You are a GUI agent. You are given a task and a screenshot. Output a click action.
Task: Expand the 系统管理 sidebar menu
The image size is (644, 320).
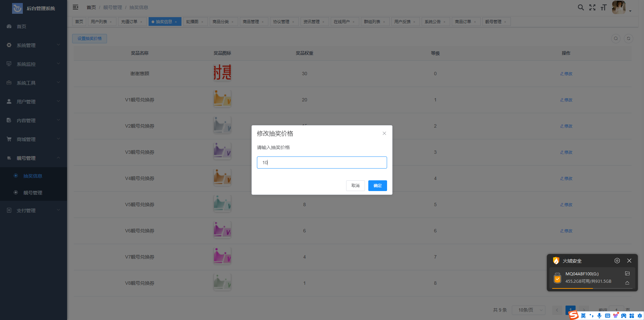33,45
